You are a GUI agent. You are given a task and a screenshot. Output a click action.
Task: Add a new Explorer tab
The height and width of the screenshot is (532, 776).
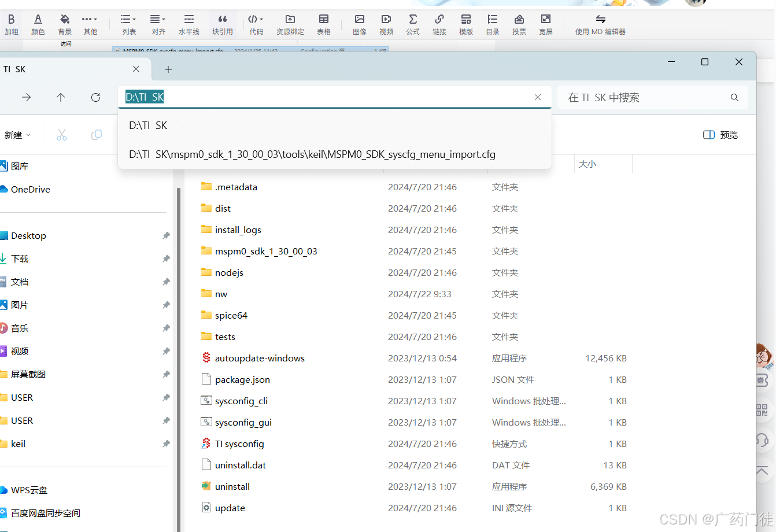pos(168,69)
